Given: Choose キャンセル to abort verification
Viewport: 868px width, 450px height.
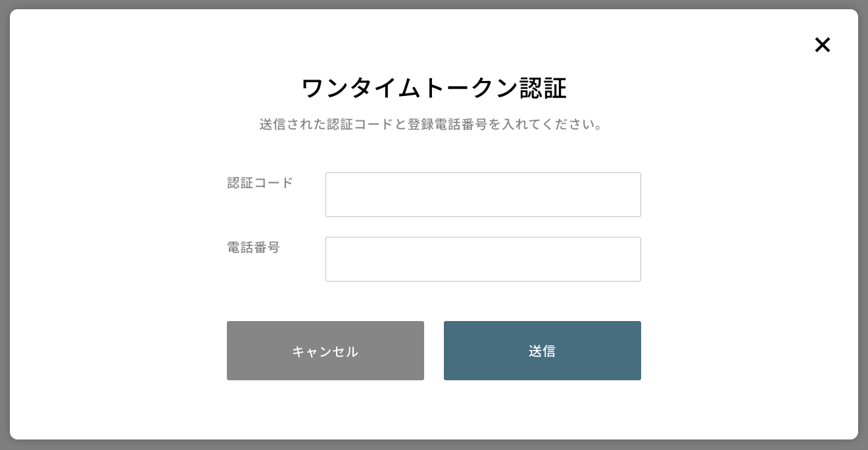Looking at the screenshot, I should tap(325, 351).
